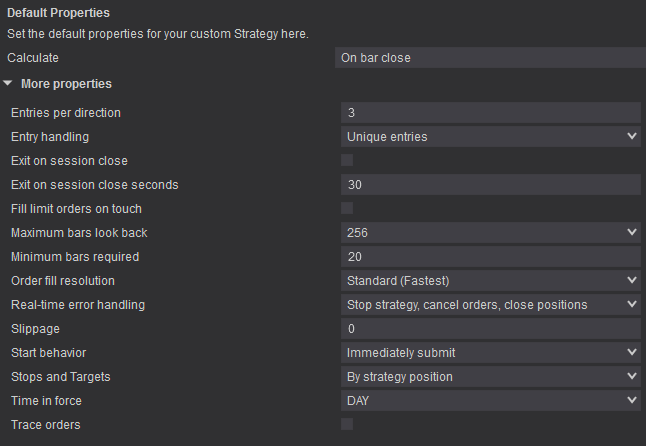Toggle Exit on session close checkbox

click(347, 160)
